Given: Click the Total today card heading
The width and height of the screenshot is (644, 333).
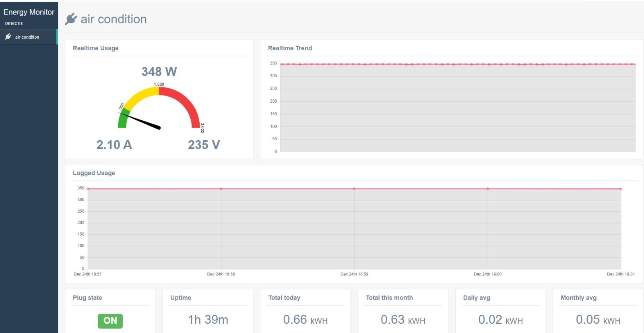Looking at the screenshot, I should point(284,298).
